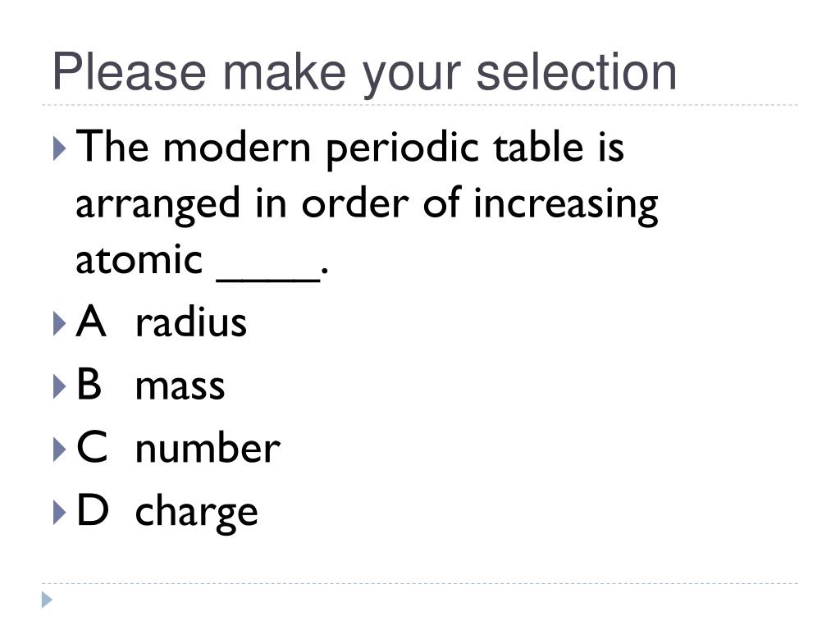Image resolution: width=840 pixels, height=630 pixels.
Task: Click the arrow bullet next to option C
Action: (59, 450)
